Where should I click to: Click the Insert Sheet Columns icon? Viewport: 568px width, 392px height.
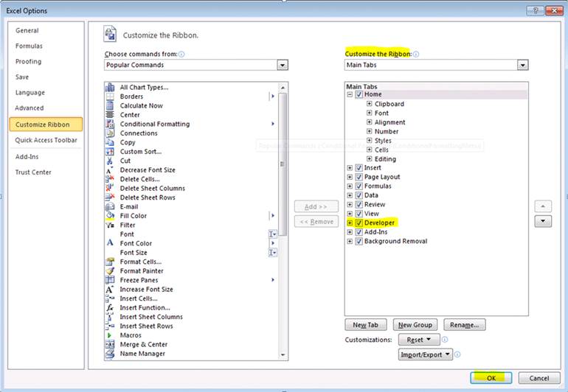click(110, 317)
